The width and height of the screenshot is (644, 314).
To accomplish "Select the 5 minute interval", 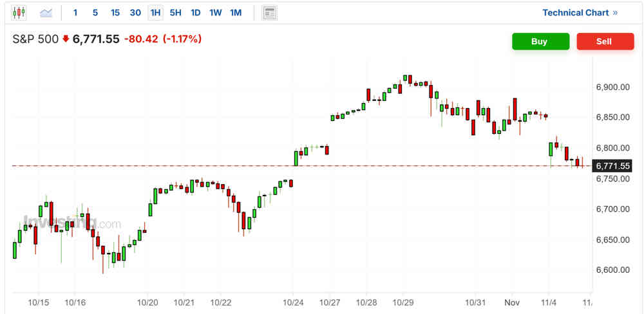I will pos(95,12).
